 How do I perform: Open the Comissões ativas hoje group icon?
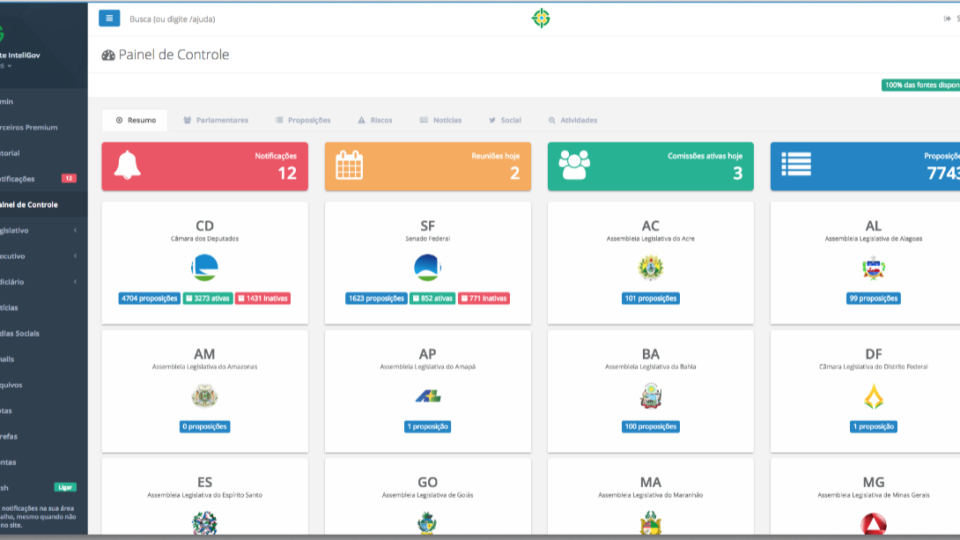point(574,165)
